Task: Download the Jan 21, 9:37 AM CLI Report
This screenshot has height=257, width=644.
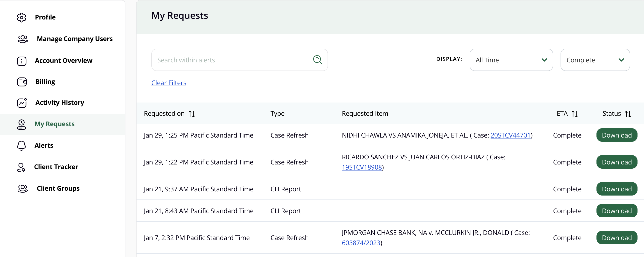Action: pyautogui.click(x=616, y=189)
